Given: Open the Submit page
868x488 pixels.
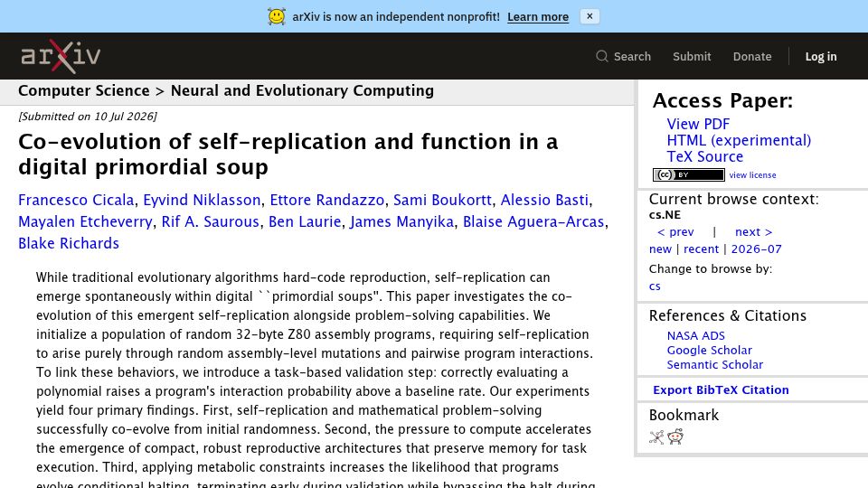Looking at the screenshot, I should [692, 56].
